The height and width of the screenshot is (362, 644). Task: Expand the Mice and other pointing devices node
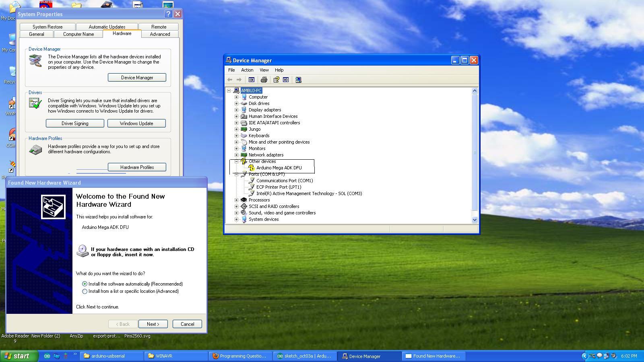pos(237,142)
